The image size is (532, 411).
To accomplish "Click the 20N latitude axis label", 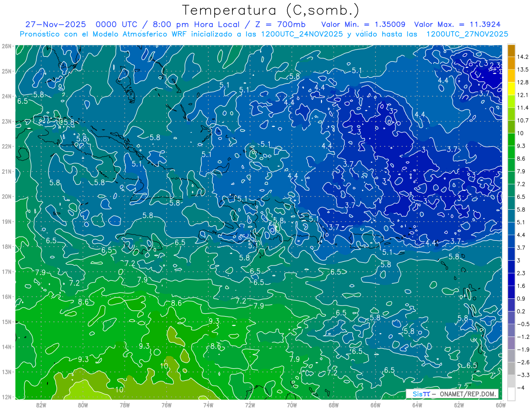I will click(7, 196).
